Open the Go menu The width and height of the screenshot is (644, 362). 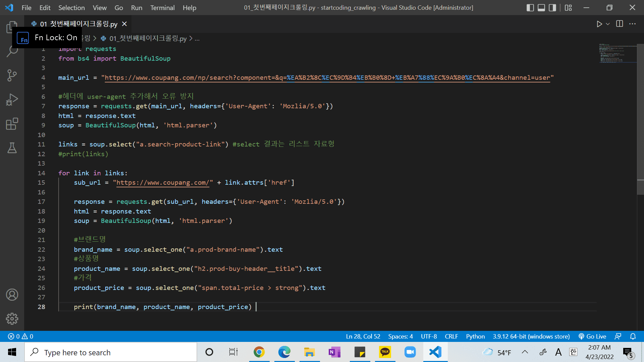point(119,8)
